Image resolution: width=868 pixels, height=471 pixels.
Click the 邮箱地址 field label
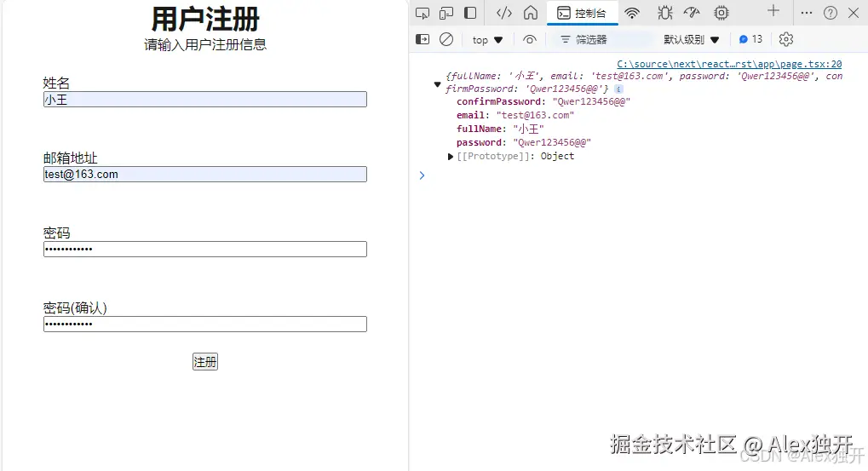tap(71, 158)
